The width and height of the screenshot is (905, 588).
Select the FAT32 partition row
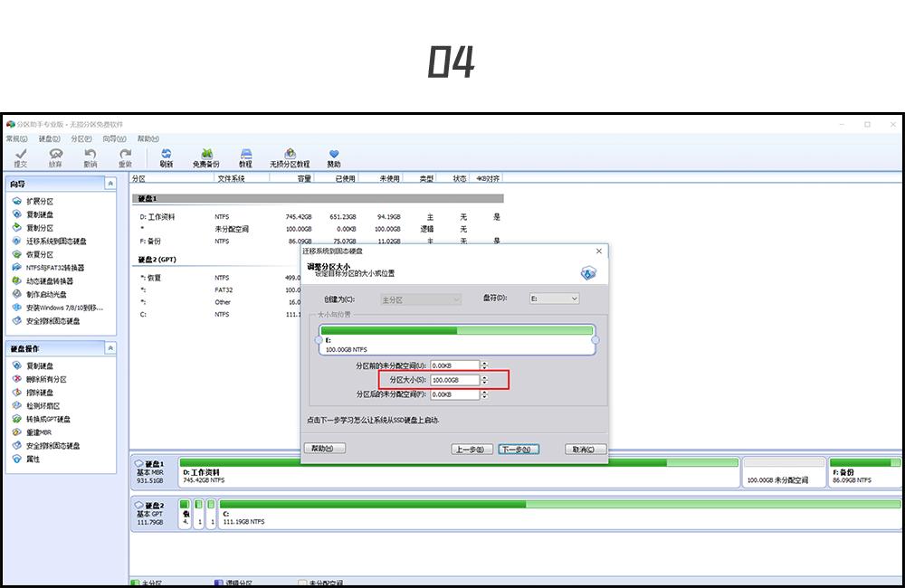(217, 289)
